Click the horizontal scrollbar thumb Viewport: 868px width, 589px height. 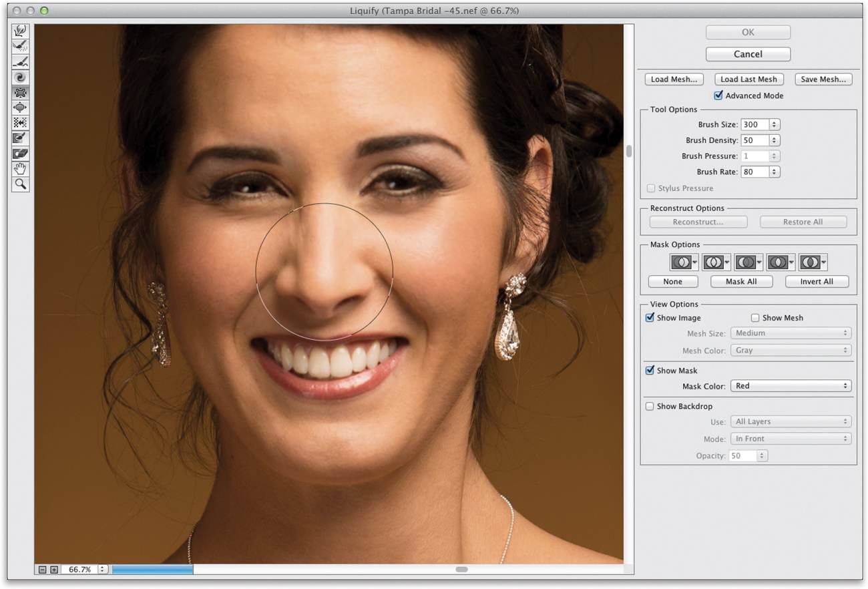461,570
